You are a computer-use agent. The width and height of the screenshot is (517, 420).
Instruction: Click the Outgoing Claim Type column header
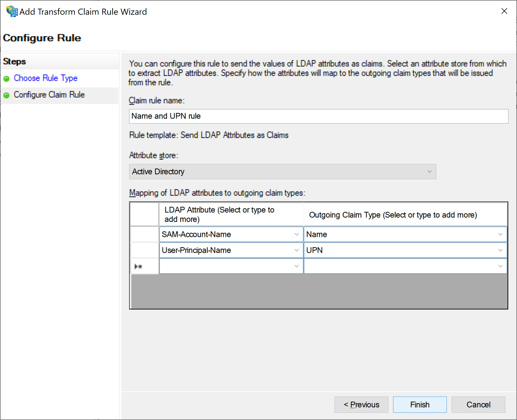point(405,214)
